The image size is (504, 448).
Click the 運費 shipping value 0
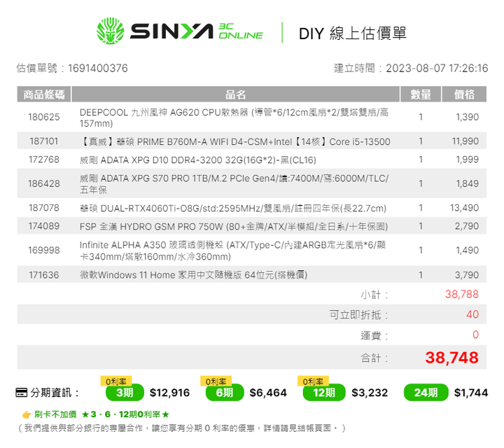coord(476,335)
